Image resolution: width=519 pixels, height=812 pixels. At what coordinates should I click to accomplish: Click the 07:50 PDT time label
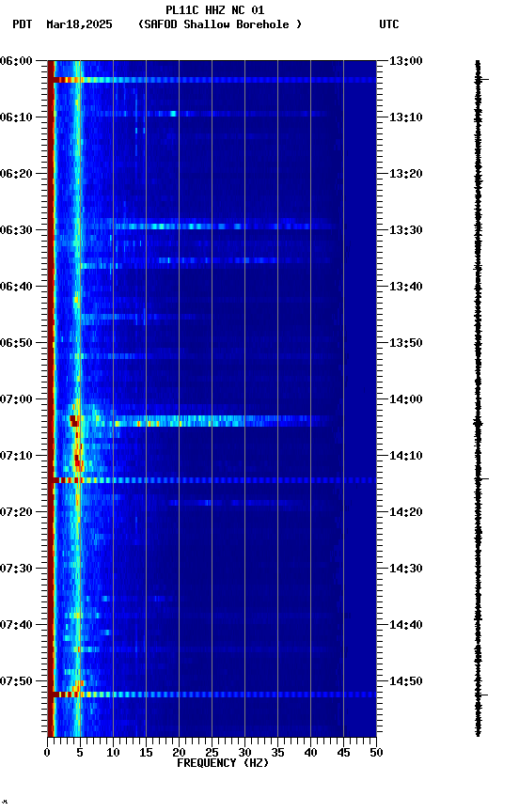click(16, 681)
